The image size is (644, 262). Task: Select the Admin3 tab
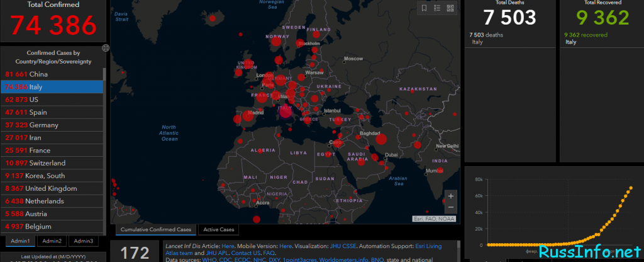click(84, 241)
